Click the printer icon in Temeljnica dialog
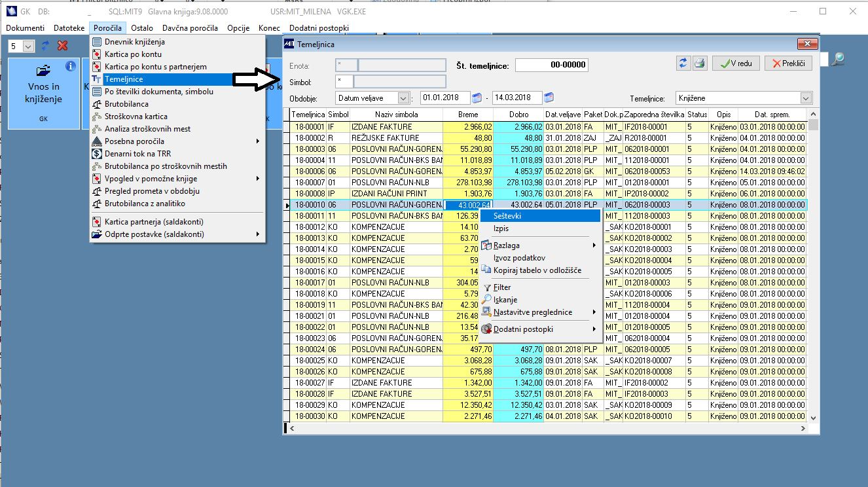Screen dimensions: 868x487 coord(700,63)
